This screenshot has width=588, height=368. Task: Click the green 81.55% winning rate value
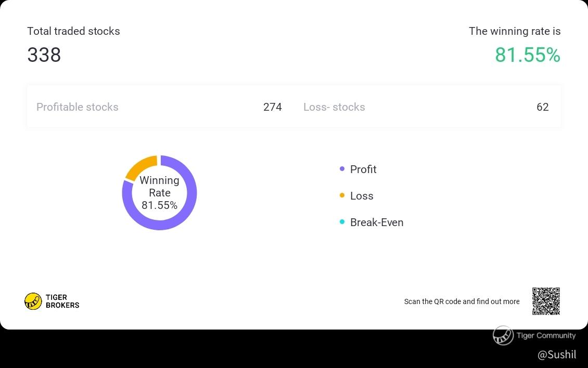528,55
